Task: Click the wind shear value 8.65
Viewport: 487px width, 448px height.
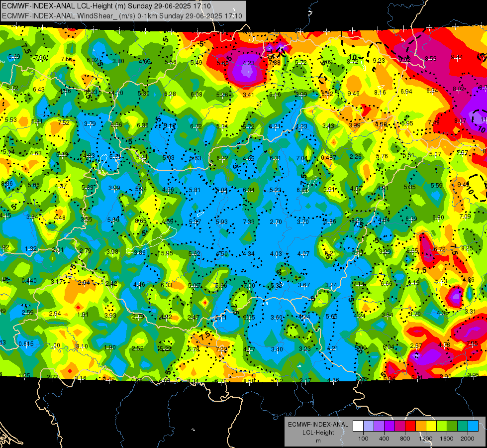Action: [x=141, y=221]
